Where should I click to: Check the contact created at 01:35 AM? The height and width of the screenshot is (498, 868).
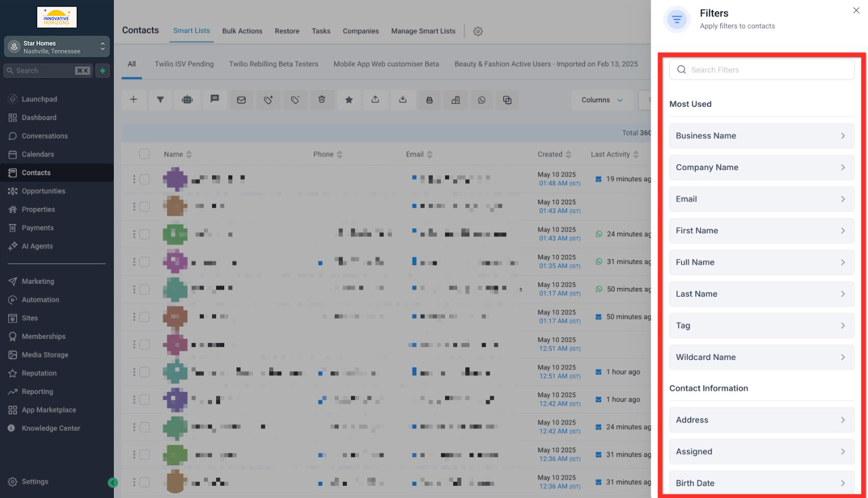pyautogui.click(x=145, y=262)
